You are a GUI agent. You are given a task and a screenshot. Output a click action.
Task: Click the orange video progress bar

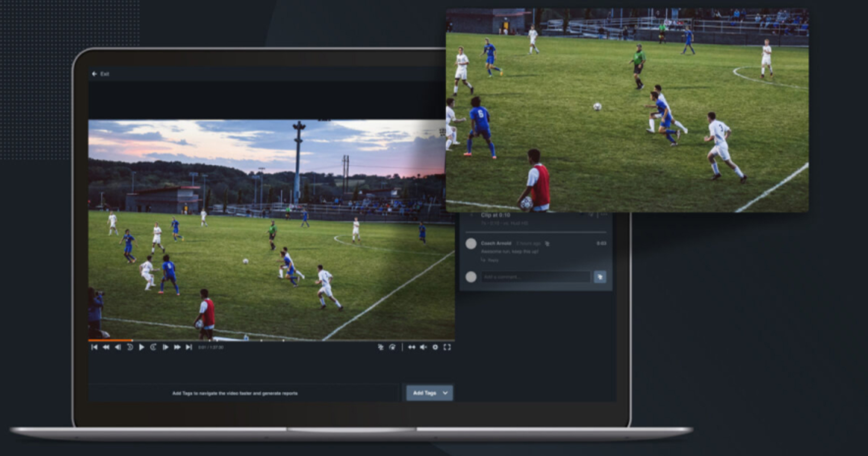point(110,340)
